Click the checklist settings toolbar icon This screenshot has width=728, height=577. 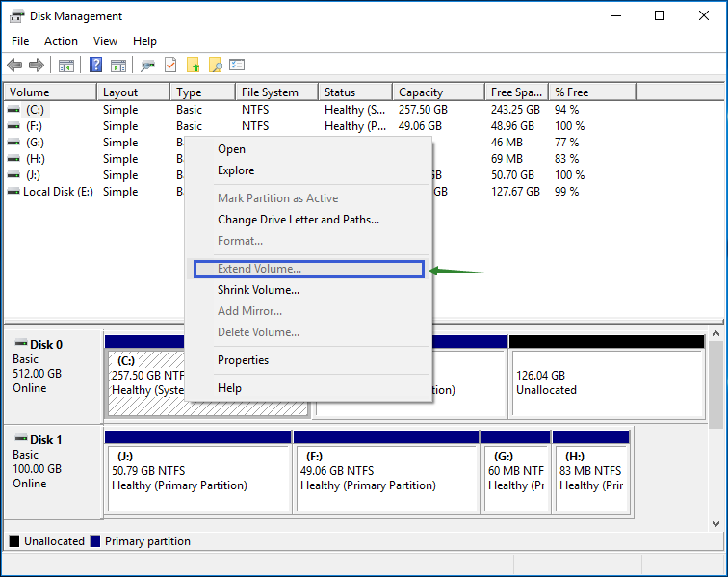click(x=237, y=66)
